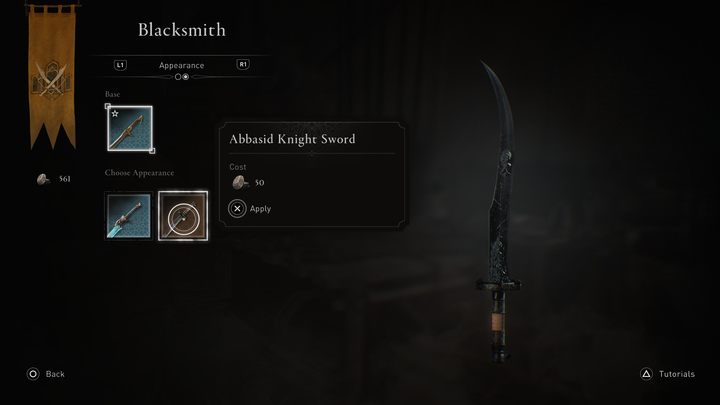
Task: Click the Blacksmith menu title
Action: tap(182, 30)
